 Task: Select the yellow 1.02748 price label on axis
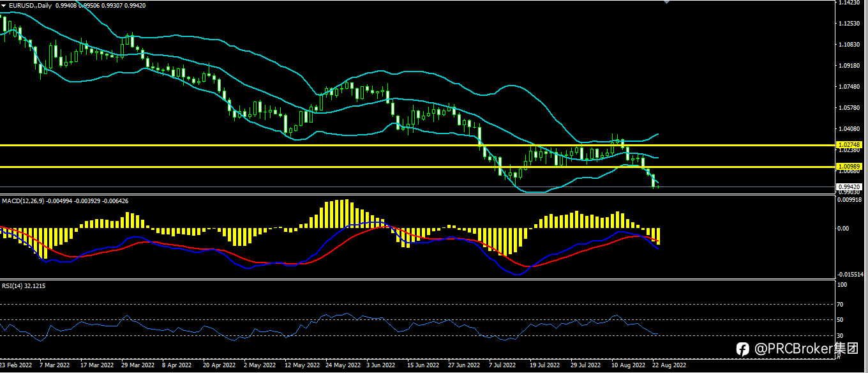click(848, 145)
